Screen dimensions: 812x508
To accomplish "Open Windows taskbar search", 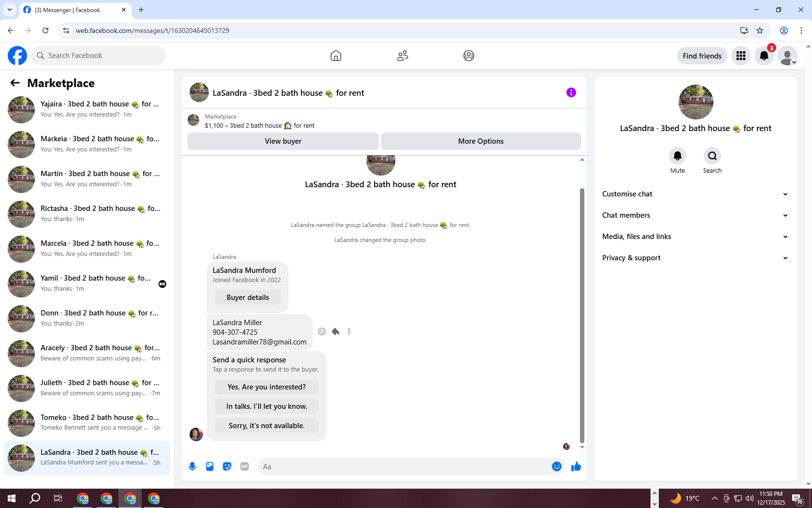I will (x=35, y=498).
